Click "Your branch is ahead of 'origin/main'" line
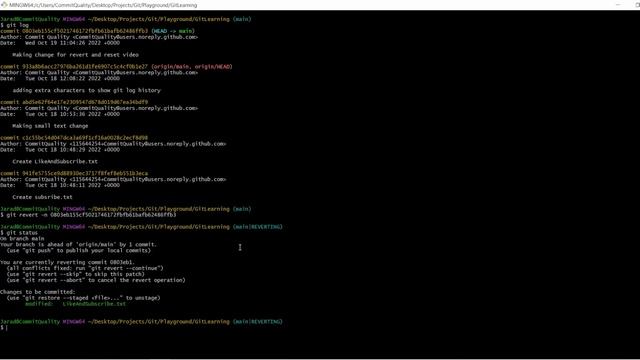The width and height of the screenshot is (640, 360). point(78,244)
